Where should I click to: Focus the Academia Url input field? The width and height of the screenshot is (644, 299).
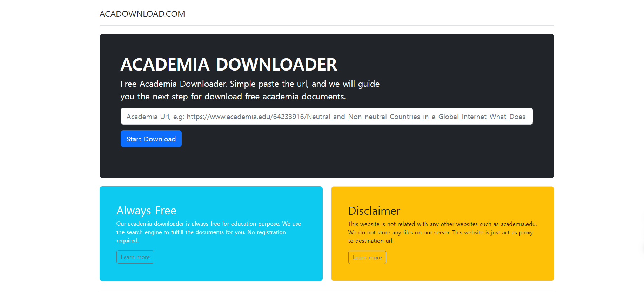(327, 116)
